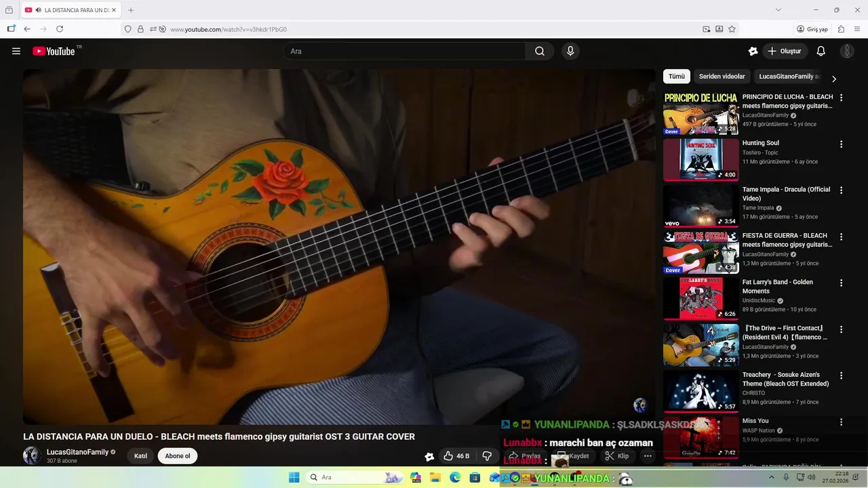
Task: List all tabs dropdown chevron
Action: pyautogui.click(x=778, y=10)
